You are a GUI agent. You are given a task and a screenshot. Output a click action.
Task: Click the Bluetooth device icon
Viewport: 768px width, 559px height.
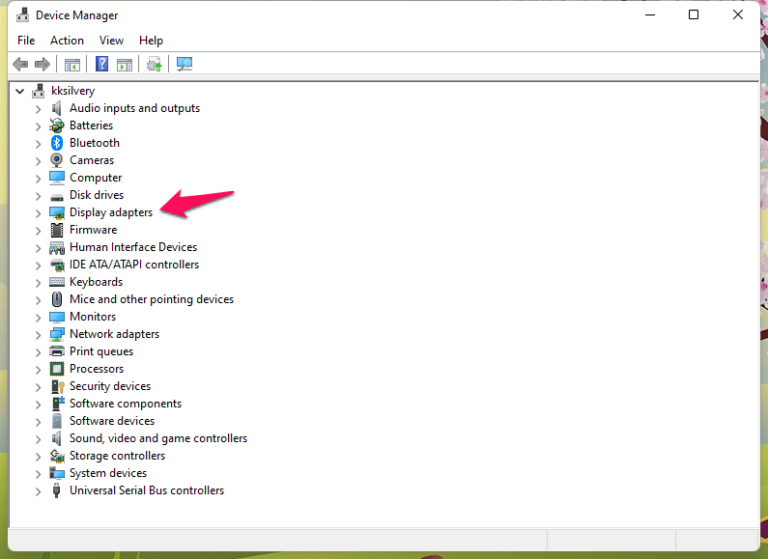(x=57, y=143)
